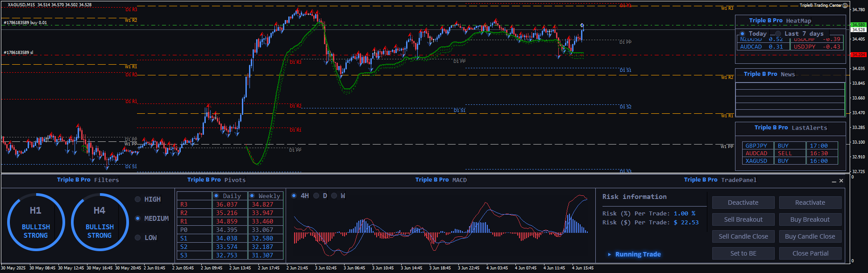Click the H4 bullish strong trend gauge

(x=100, y=222)
